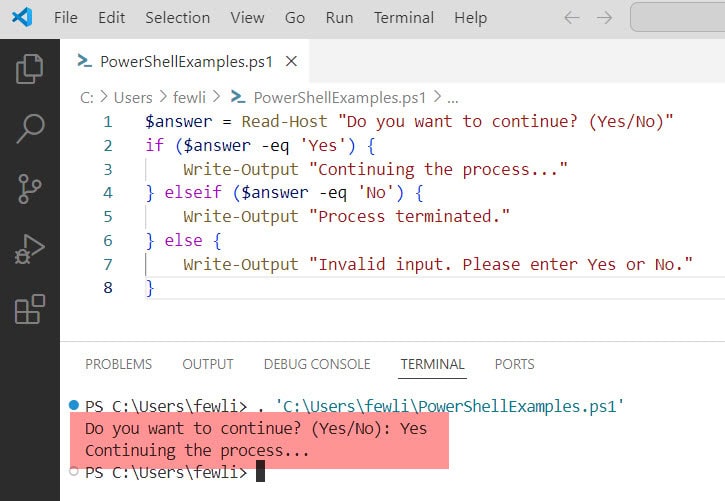Click the elseif keyword on line 4
725x501 pixels.
point(193,192)
